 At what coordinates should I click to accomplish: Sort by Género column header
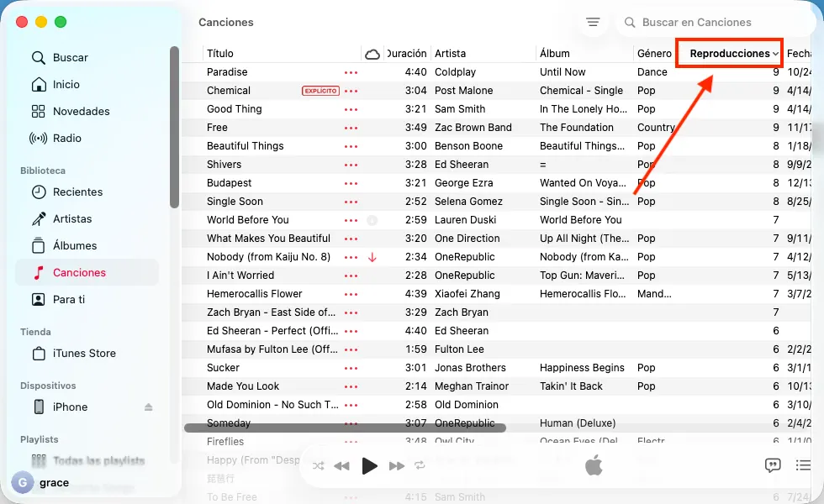pos(654,54)
